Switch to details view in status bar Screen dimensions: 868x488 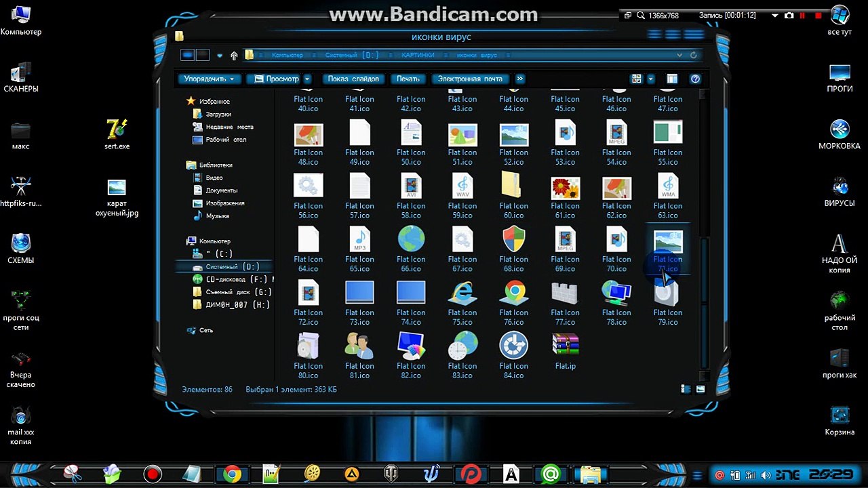[686, 389]
